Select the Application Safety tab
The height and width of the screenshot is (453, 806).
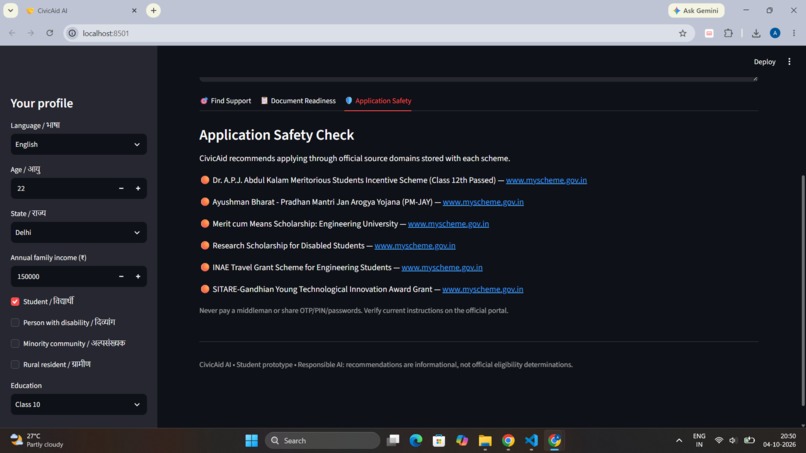click(x=378, y=101)
